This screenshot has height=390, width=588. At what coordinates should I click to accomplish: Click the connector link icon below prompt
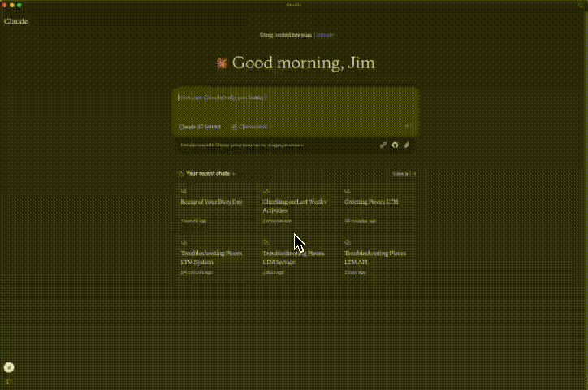(383, 145)
